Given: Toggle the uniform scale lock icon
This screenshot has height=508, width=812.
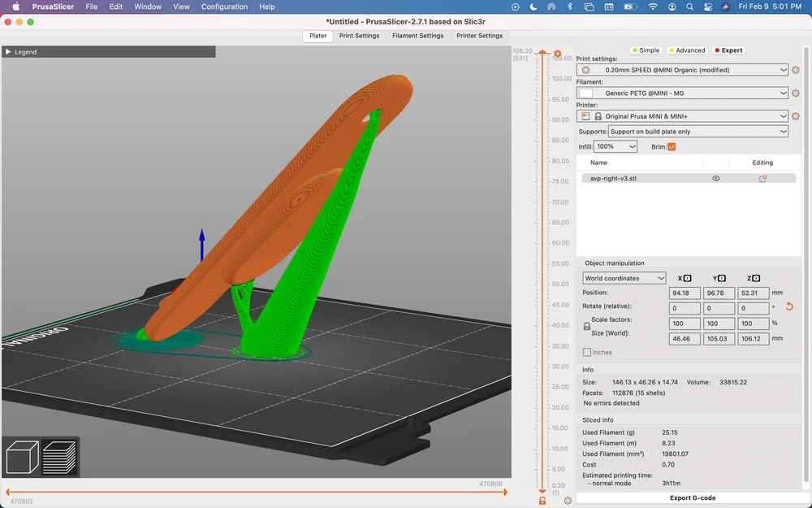Looking at the screenshot, I should [587, 327].
